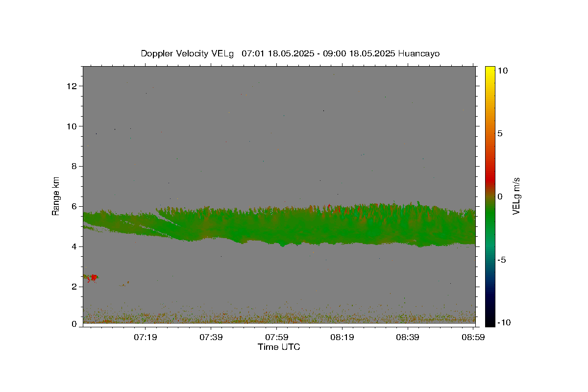Click the 2 km range tick label
Image resolution: width=588 pixels, height=392 pixels.
tap(74, 287)
